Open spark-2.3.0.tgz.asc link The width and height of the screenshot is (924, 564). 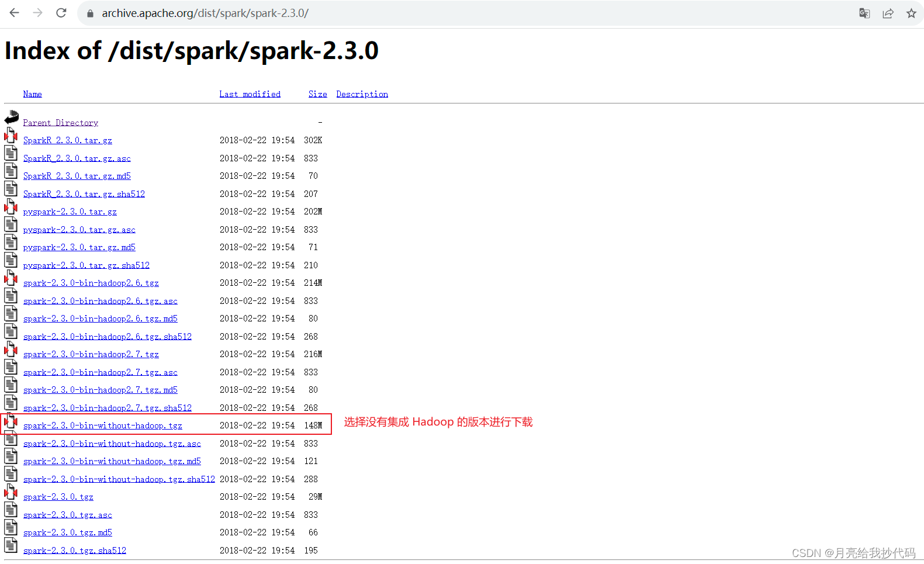tap(68, 515)
